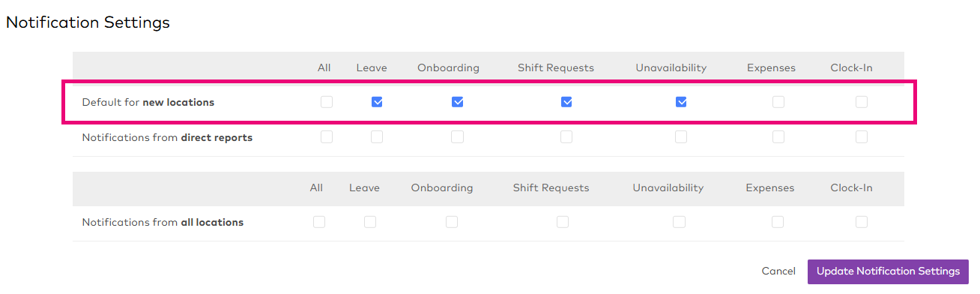Enable Leave notifications from all locations

point(370,222)
